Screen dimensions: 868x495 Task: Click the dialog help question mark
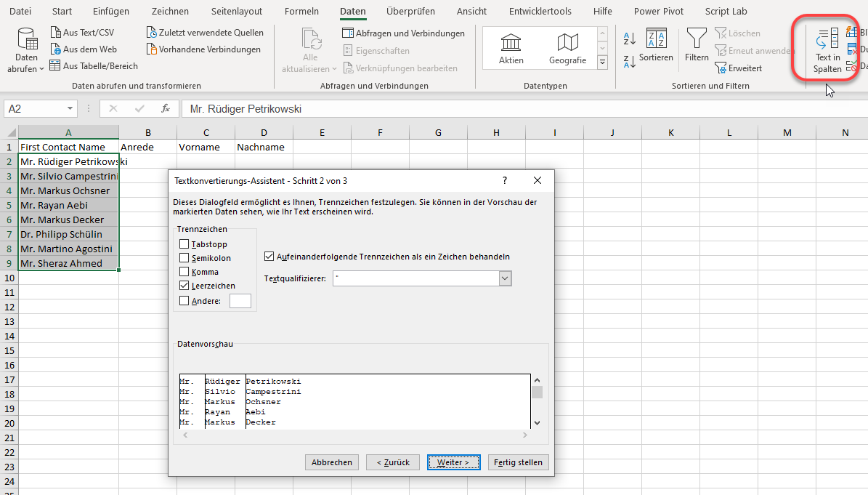point(504,180)
